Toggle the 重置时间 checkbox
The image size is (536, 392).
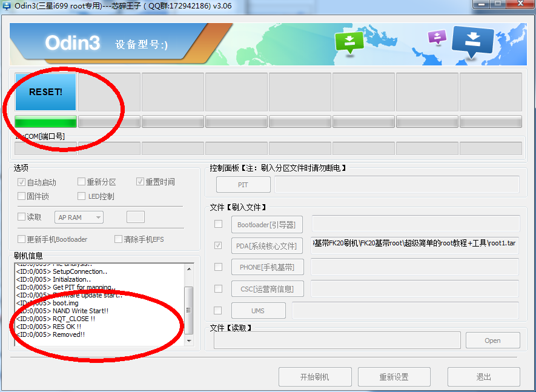click(x=140, y=182)
